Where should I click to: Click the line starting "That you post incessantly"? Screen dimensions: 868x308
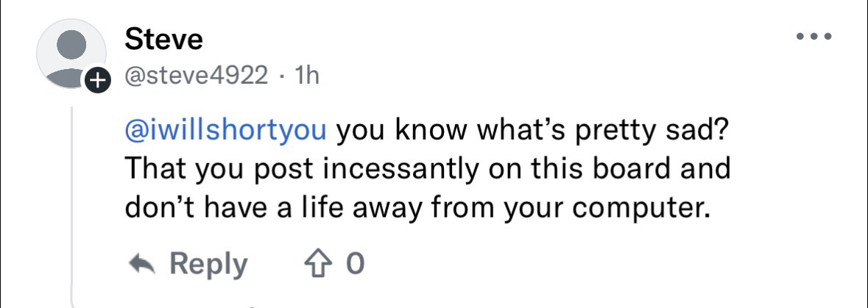(427, 170)
